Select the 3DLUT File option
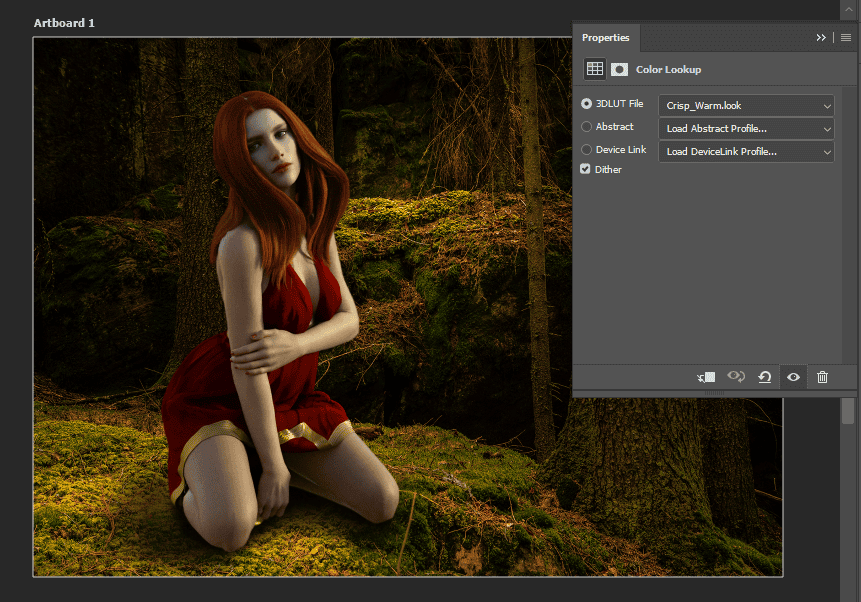 click(585, 103)
